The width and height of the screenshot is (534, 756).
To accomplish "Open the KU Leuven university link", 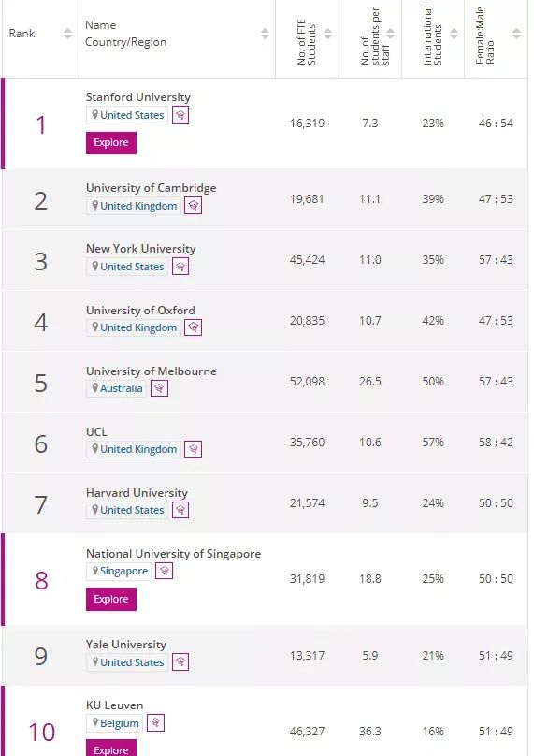I will click(115, 705).
